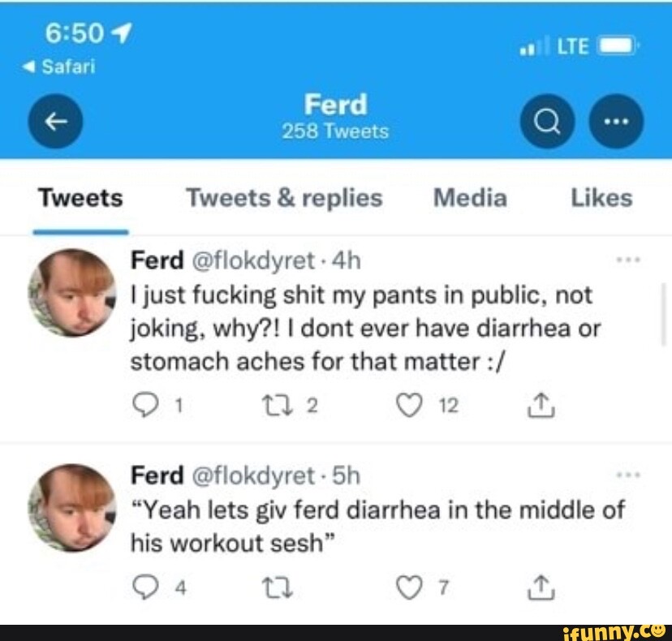Expand options menu for the 5h tweet

point(628,475)
